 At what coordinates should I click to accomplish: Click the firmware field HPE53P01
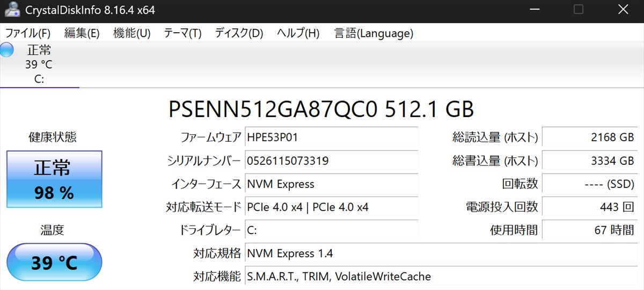click(332, 137)
